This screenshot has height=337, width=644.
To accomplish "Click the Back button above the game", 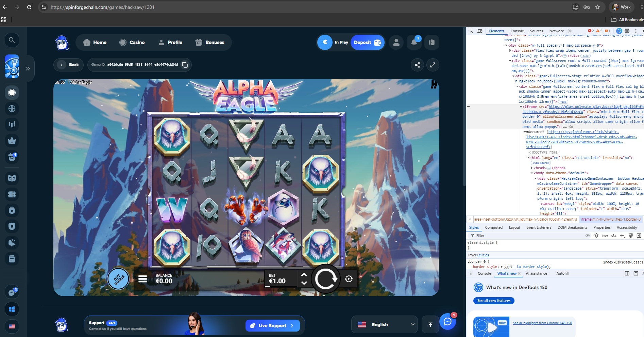I will [x=68, y=65].
